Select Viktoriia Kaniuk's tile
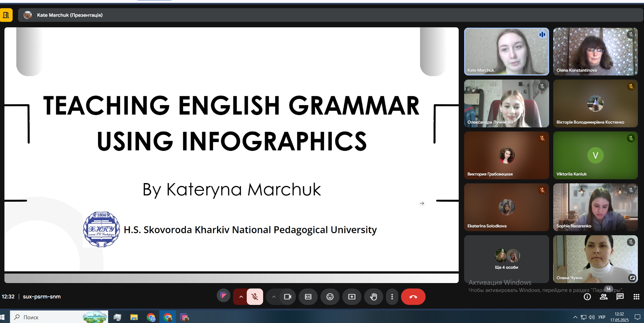Image resolution: width=644 pixels, height=323 pixels. point(595,155)
